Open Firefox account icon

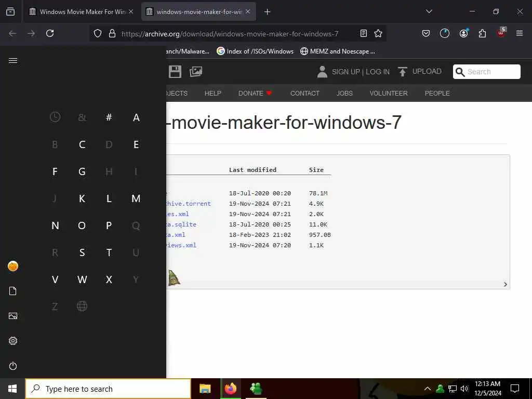463,33
